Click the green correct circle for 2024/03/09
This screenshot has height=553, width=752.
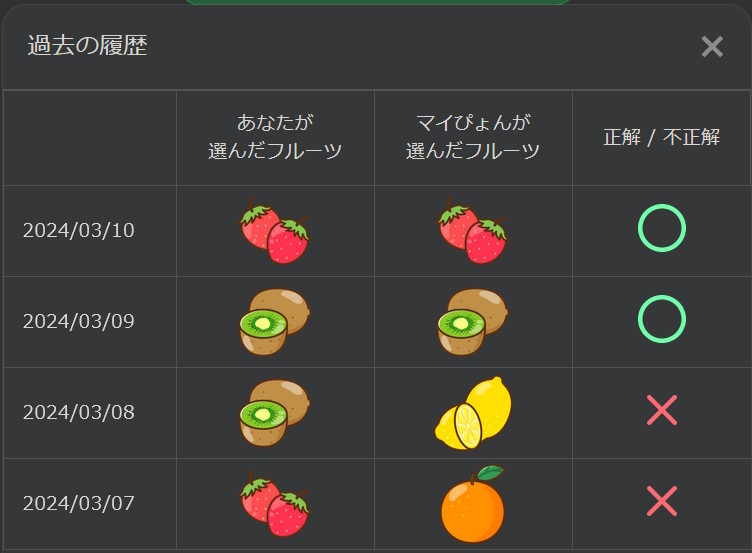[662, 320]
